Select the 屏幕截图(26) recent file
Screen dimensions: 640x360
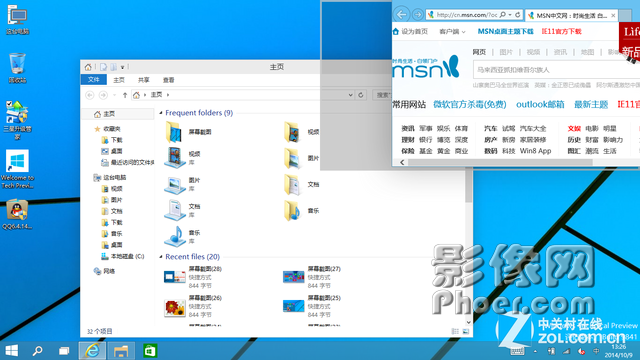click(x=193, y=306)
